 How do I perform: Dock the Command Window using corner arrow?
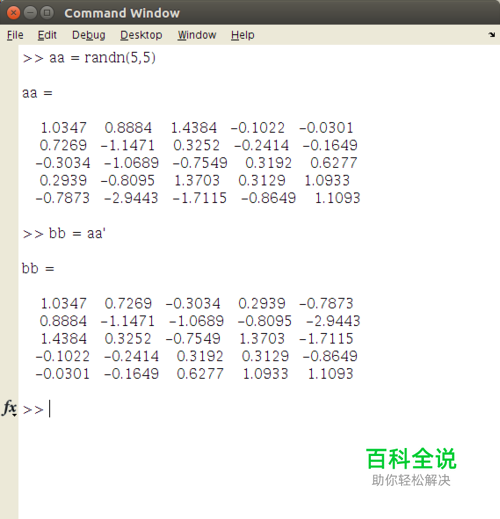pos(492,34)
